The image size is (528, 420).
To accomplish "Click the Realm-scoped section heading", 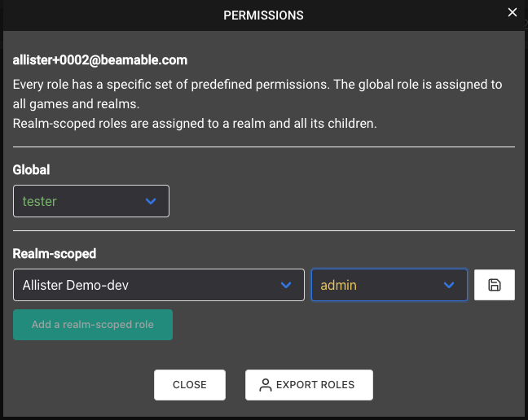I will [55, 254].
